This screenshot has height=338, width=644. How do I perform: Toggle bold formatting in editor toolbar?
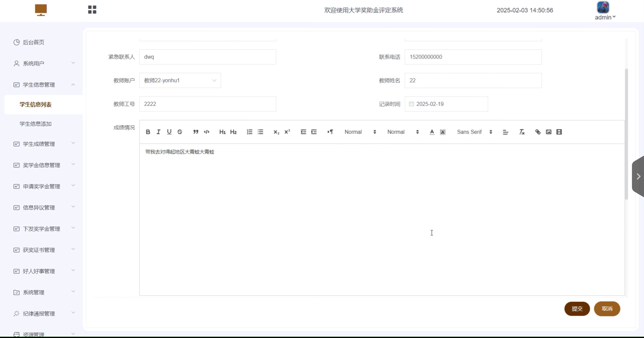[148, 132]
